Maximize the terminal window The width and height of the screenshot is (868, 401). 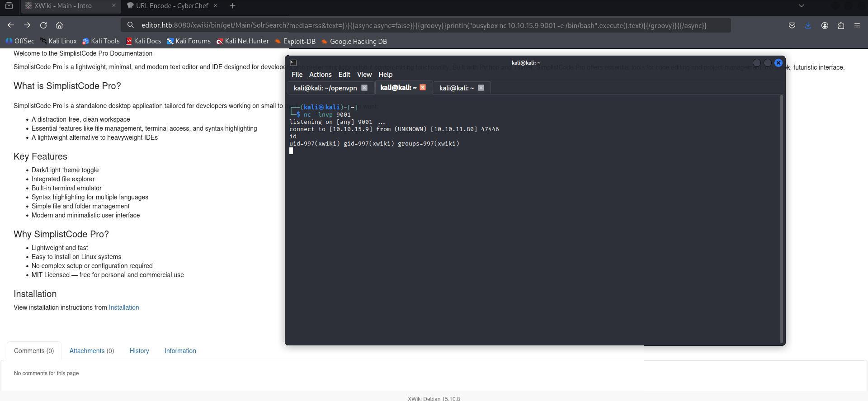click(x=768, y=63)
